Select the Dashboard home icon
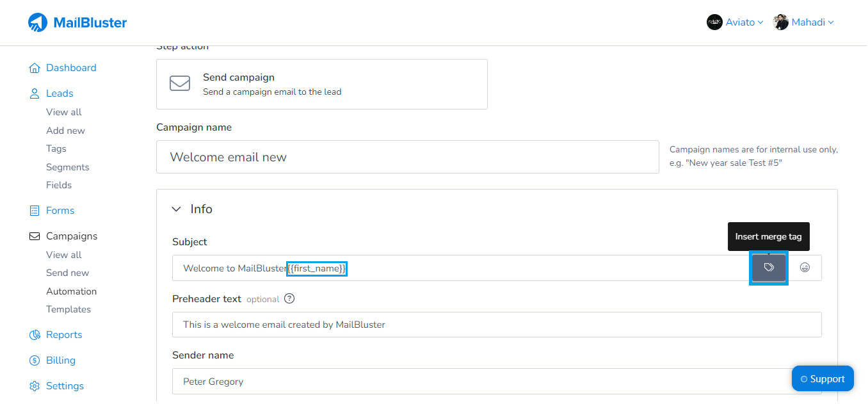The image size is (868, 404). pyautogui.click(x=34, y=67)
